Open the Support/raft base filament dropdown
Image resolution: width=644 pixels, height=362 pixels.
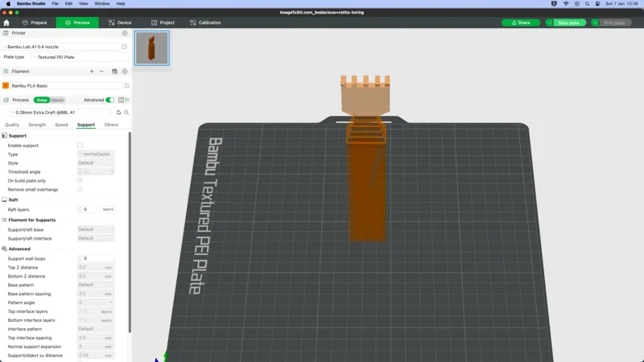96,229
